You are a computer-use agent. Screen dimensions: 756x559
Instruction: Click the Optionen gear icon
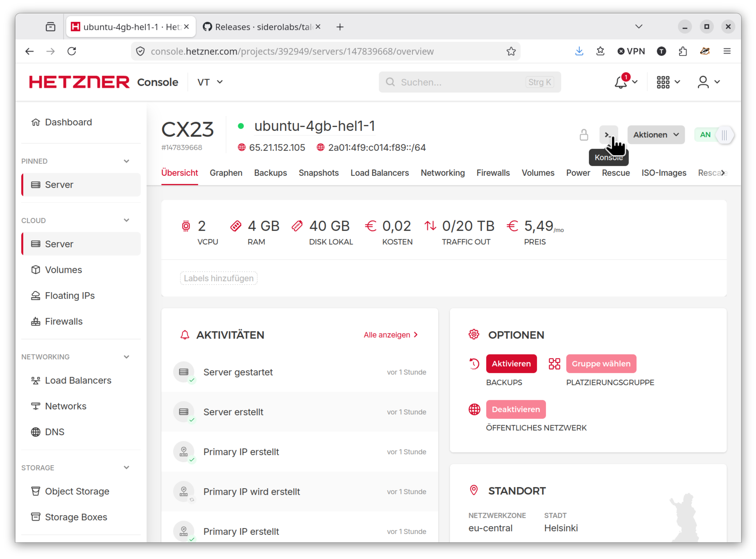474,334
